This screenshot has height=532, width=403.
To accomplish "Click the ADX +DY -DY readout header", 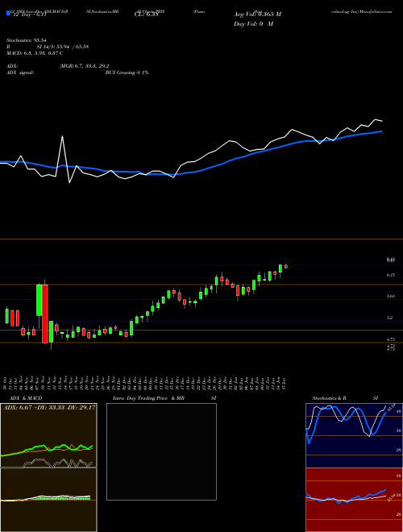I will [x=49, y=408].
